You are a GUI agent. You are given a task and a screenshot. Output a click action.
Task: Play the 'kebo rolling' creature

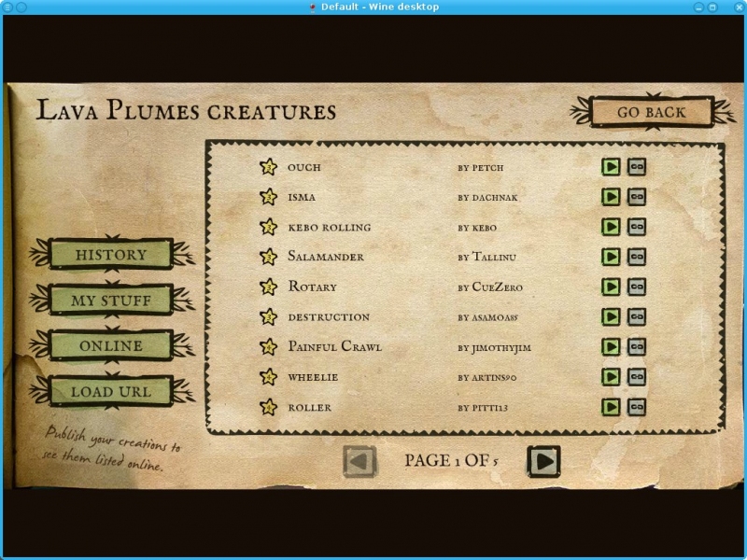click(611, 227)
